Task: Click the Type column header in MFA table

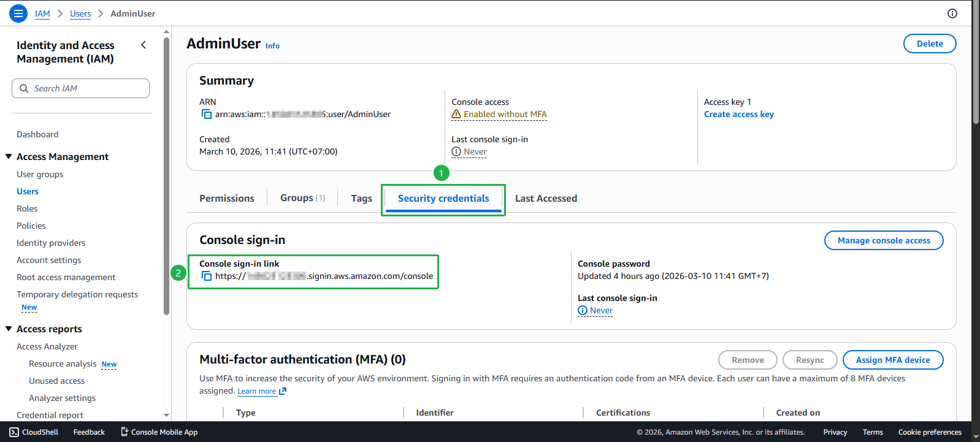Action: click(246, 413)
